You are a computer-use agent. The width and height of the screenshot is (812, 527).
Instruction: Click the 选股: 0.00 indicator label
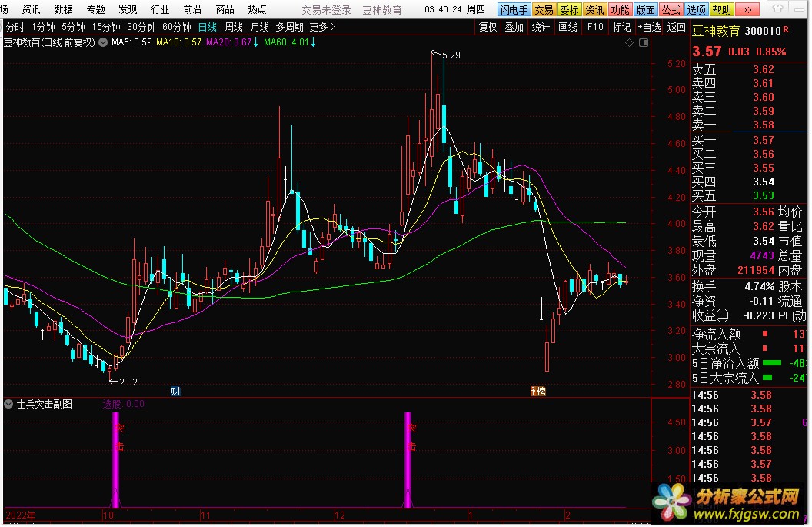point(123,404)
